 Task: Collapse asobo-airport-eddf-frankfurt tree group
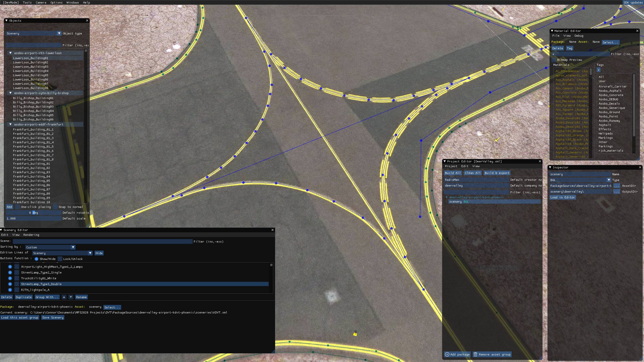pyautogui.click(x=11, y=124)
